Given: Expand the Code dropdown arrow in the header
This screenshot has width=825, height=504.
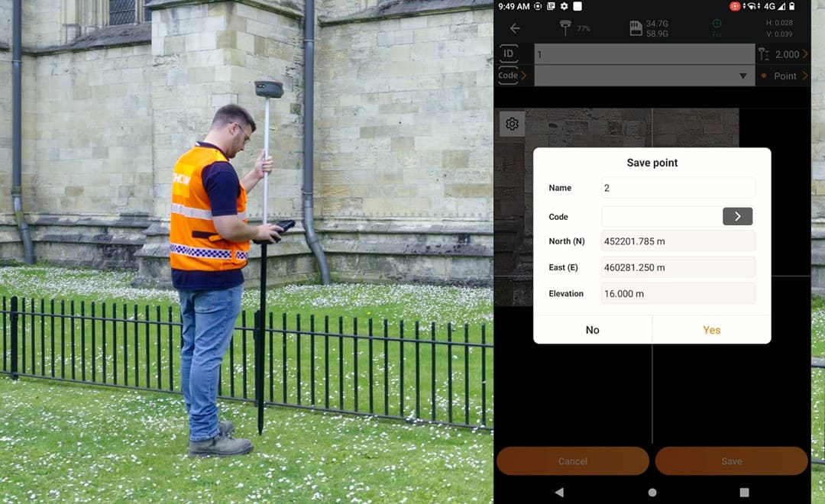Looking at the screenshot, I should 743,76.
